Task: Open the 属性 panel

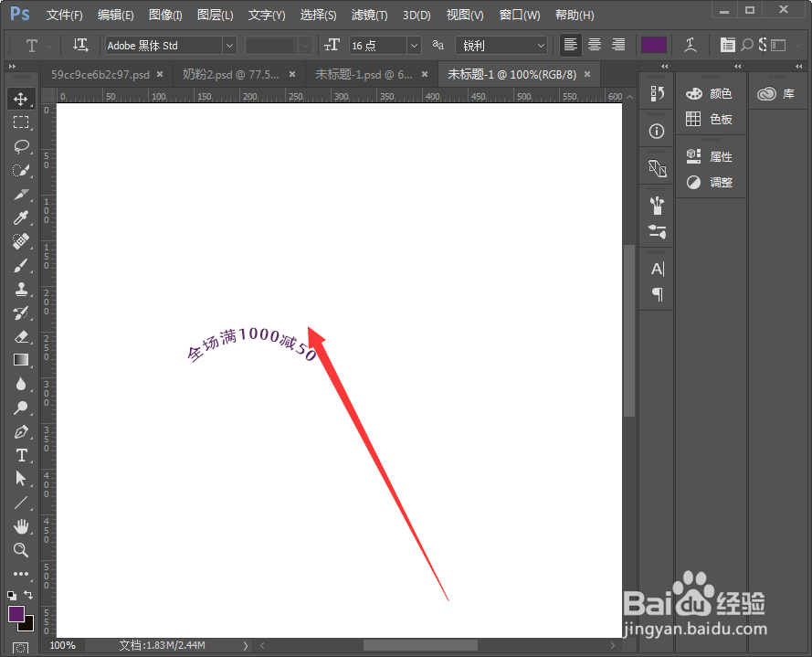Action: [x=711, y=156]
